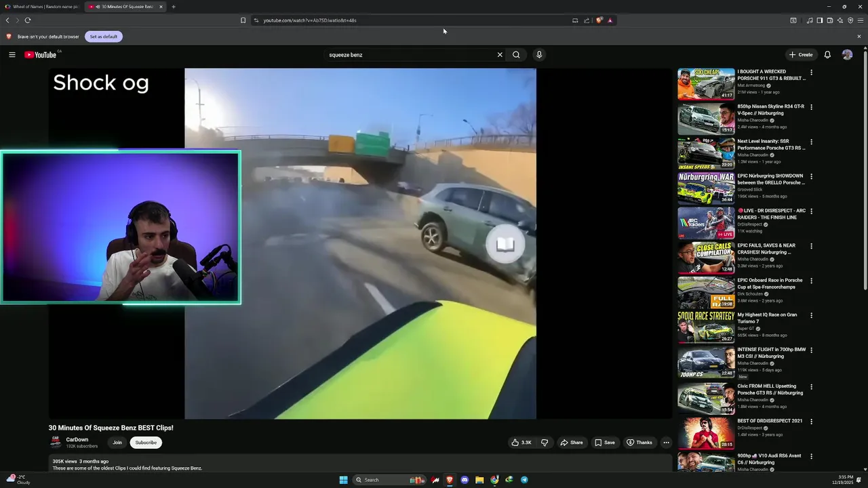
Task: Share the video
Action: [x=571, y=443]
